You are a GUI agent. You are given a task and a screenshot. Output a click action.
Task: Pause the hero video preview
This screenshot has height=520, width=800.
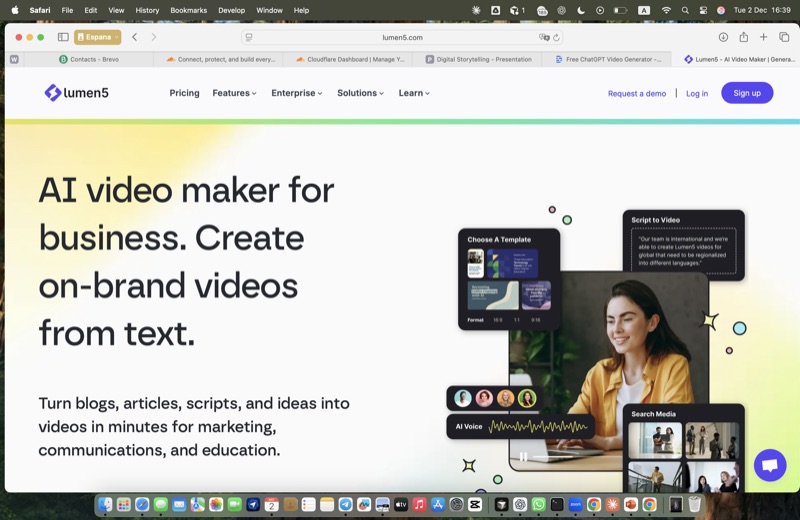tap(523, 456)
